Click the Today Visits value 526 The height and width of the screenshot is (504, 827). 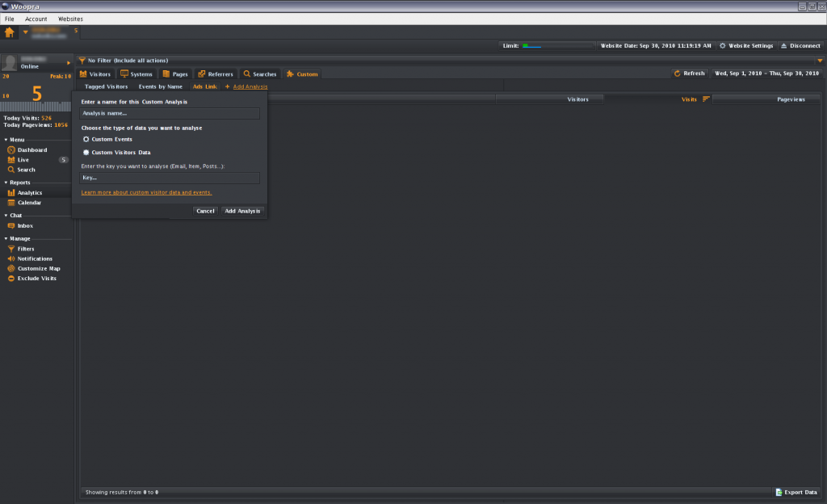(46, 118)
